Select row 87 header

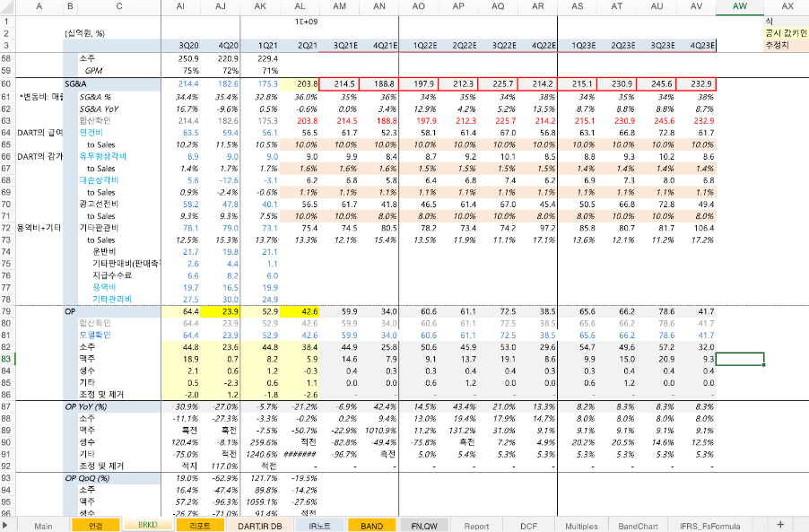[7, 406]
